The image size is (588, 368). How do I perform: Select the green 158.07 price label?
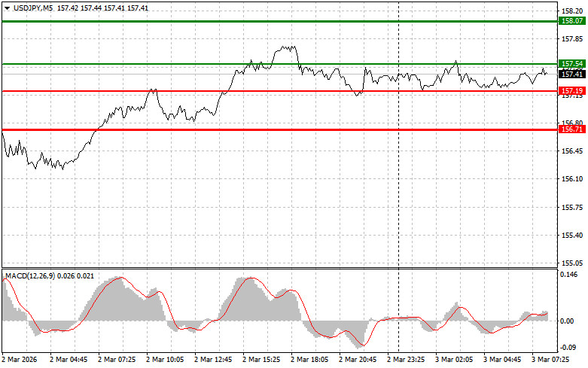coord(571,21)
